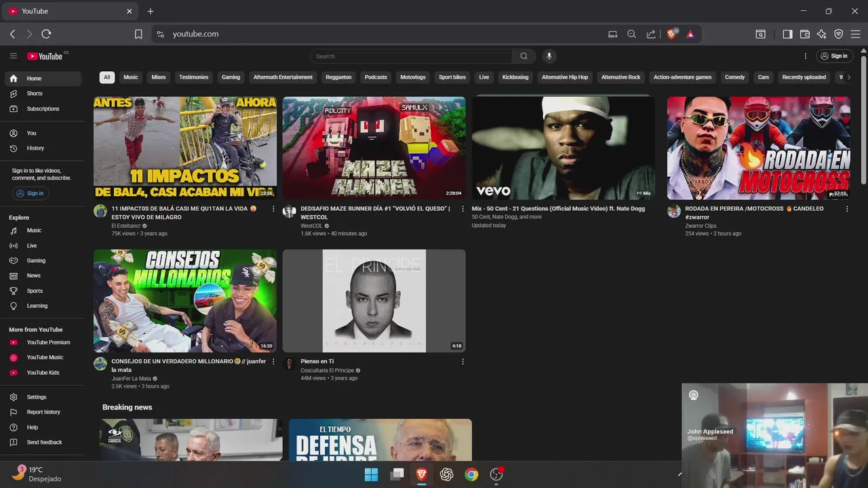Open Settings in the sidebar
868x488 pixels.
tap(42, 397)
